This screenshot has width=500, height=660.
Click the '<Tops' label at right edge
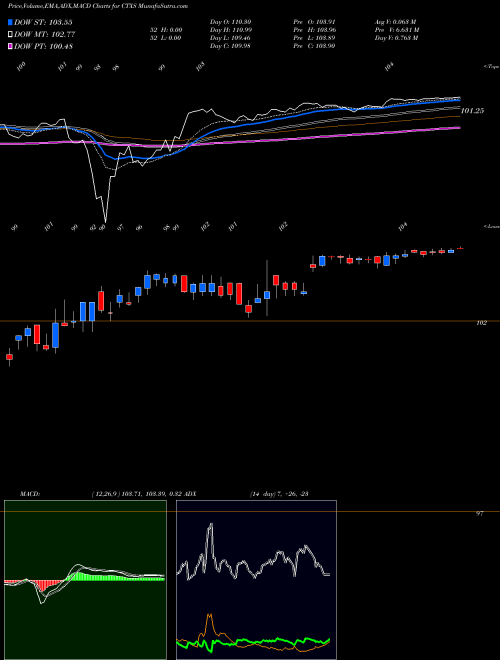click(x=491, y=67)
